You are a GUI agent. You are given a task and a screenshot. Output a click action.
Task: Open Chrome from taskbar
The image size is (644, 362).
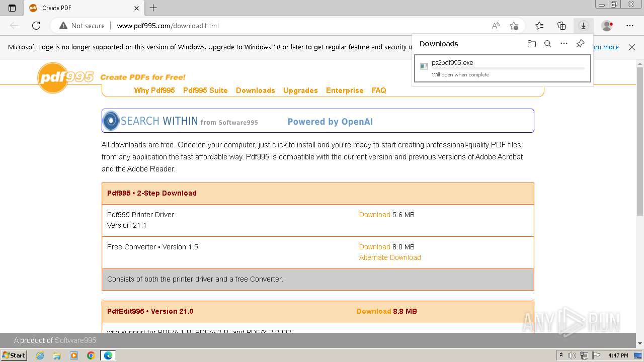tap(91, 355)
